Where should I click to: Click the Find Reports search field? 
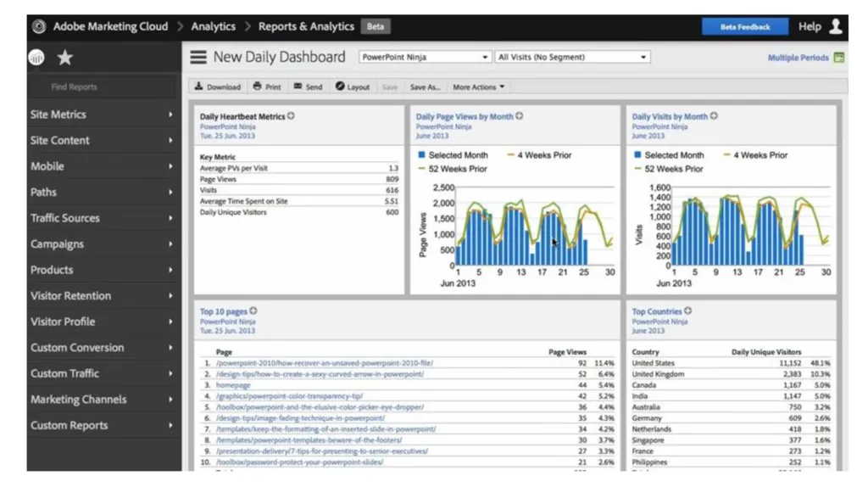(x=103, y=87)
